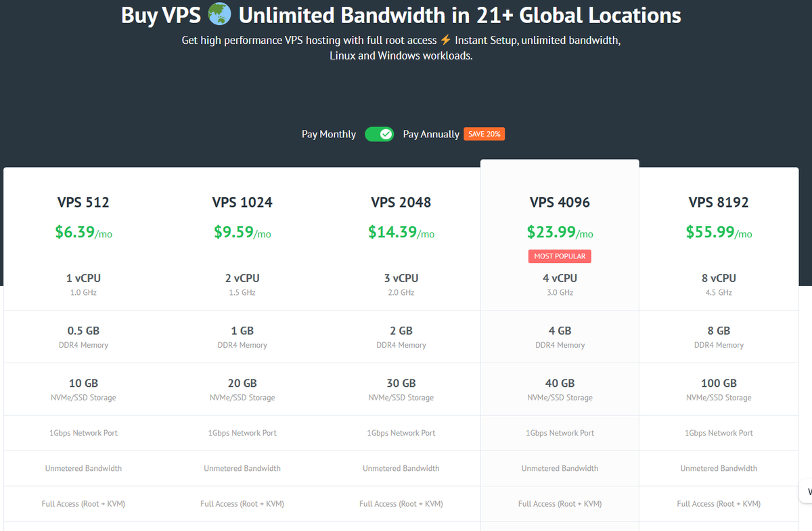Click the 100 GB storage value
This screenshot has height=531, width=812.
pyautogui.click(x=719, y=383)
